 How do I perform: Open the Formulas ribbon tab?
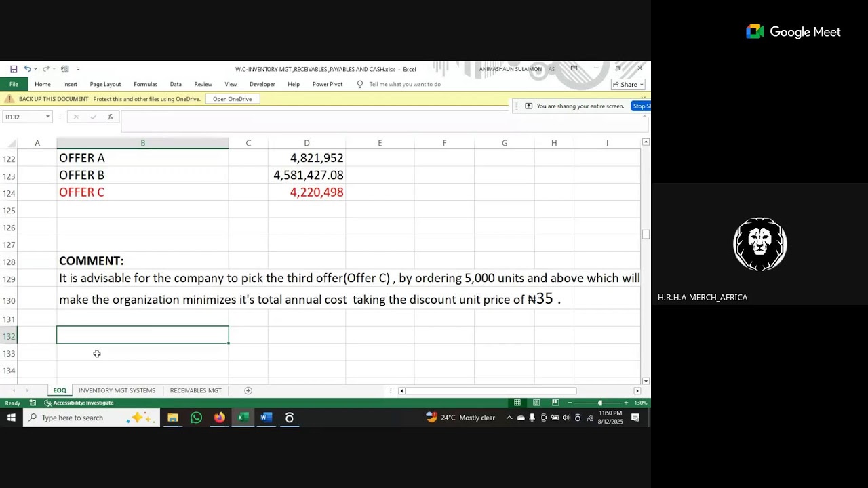pos(145,85)
